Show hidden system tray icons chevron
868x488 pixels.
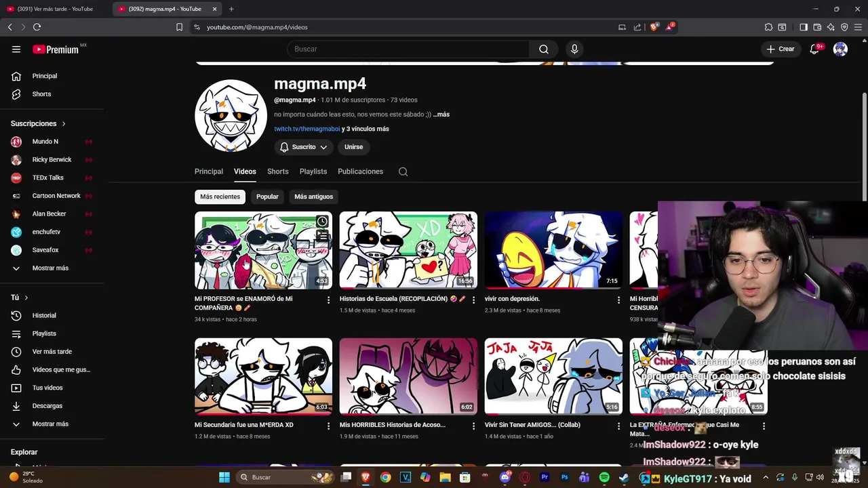click(x=766, y=477)
